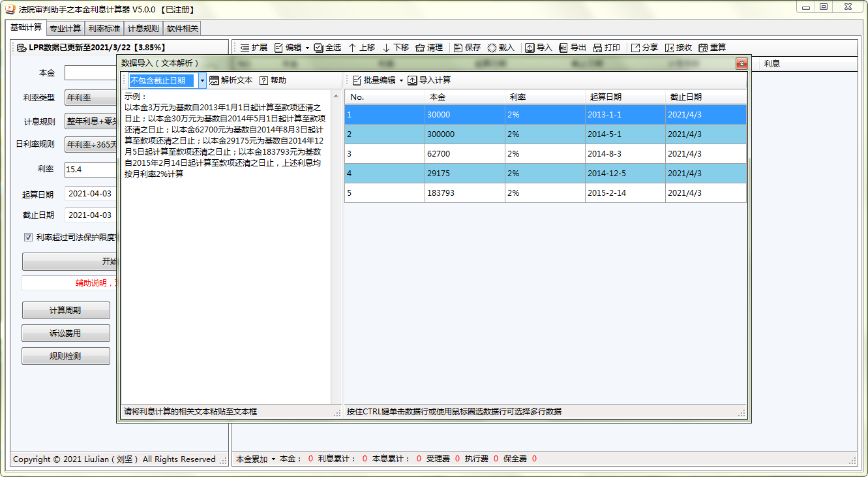
Task: Click the 诉讼费用 button
Action: (x=66, y=333)
